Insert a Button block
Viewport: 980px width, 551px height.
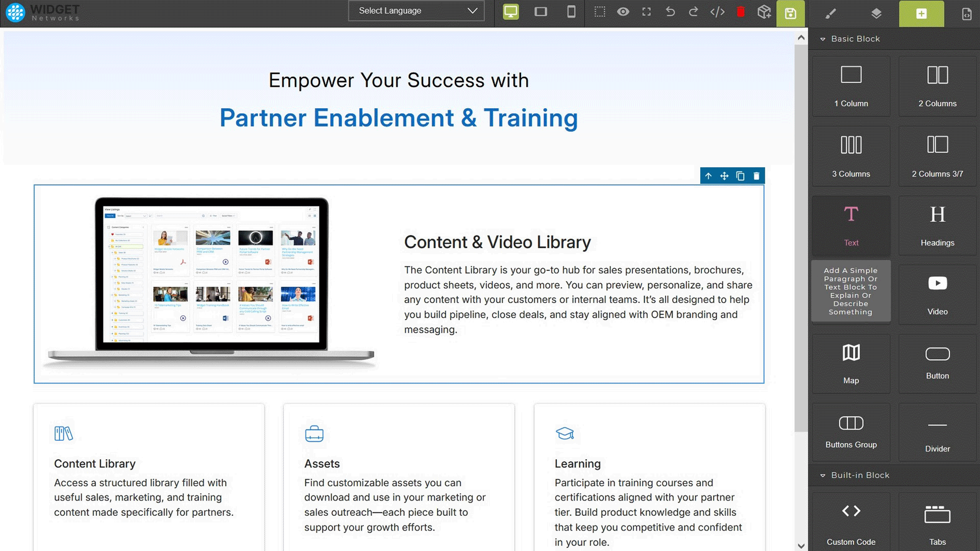coord(937,362)
